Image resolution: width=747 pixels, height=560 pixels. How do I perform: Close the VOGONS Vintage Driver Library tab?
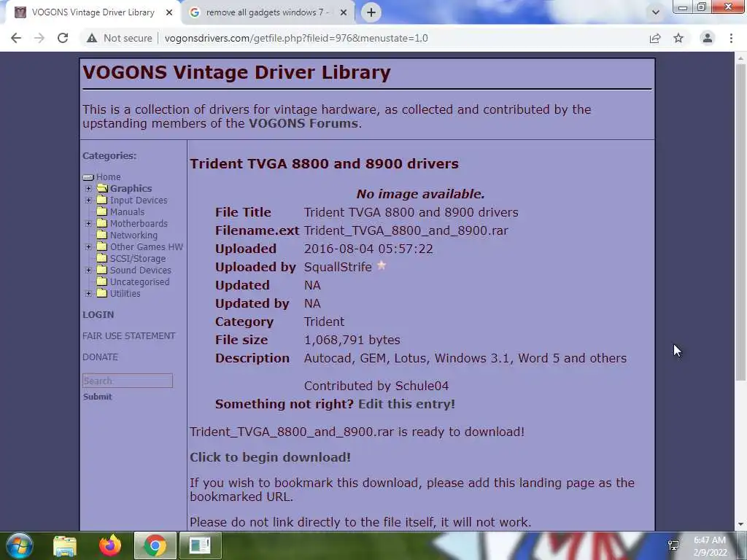169,12
